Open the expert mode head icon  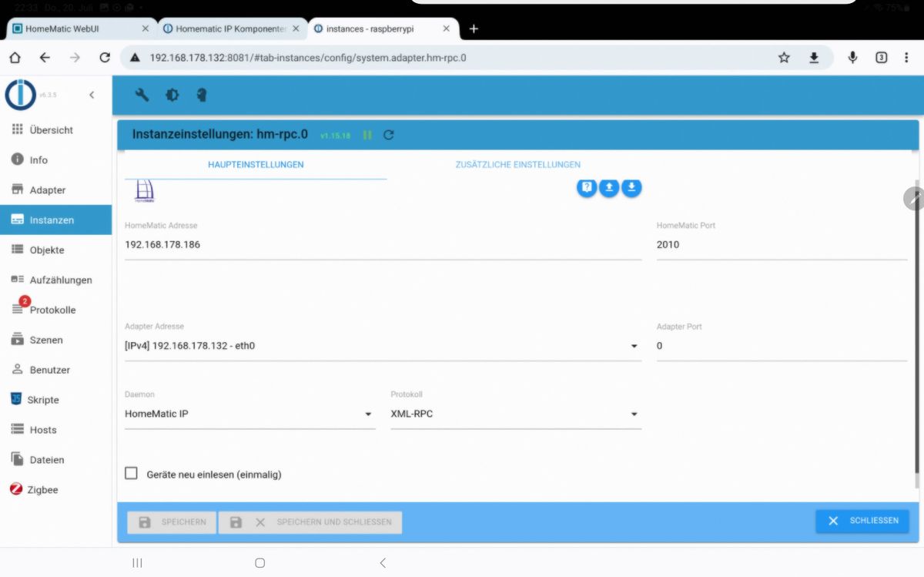click(202, 96)
